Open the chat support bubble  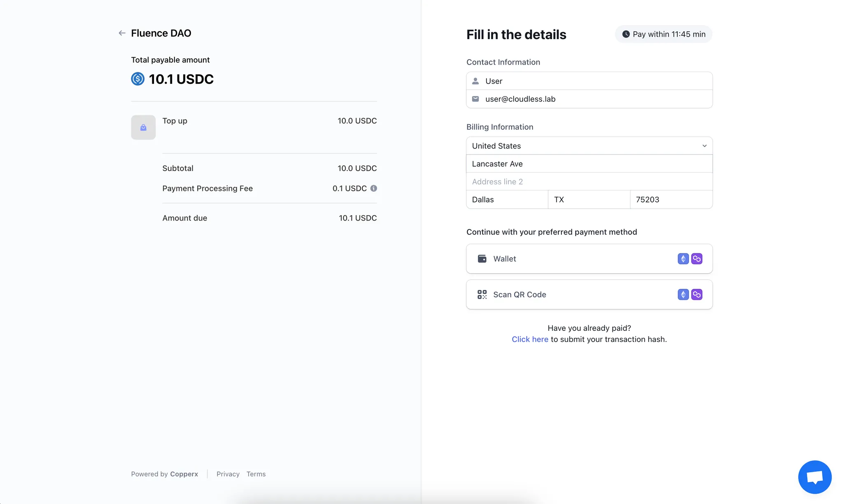click(x=815, y=477)
